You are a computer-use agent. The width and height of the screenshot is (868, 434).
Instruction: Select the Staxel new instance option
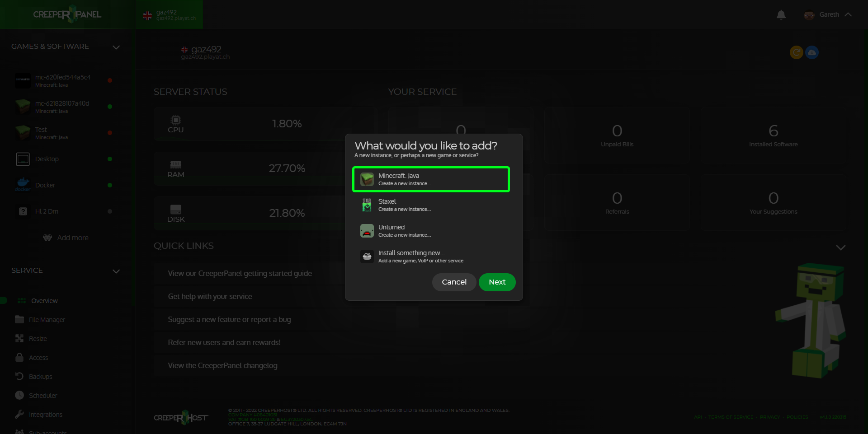431,205
